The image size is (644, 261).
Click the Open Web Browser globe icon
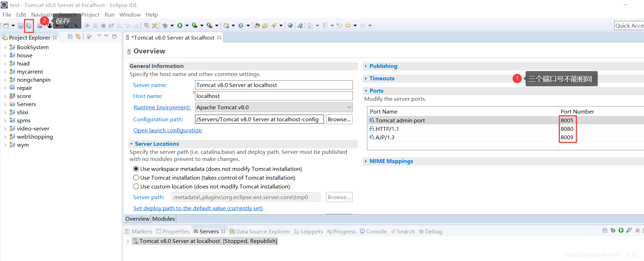tap(290, 25)
